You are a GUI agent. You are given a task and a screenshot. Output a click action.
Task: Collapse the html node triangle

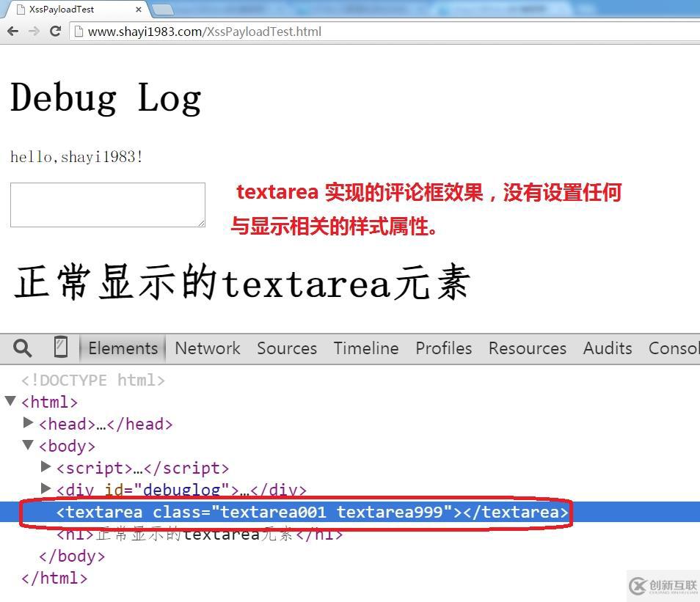[11, 400]
